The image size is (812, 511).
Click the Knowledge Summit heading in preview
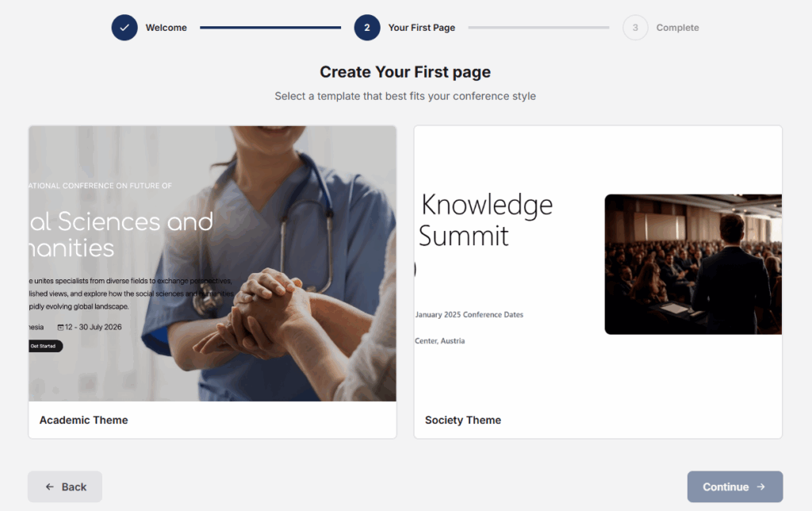tap(486, 220)
